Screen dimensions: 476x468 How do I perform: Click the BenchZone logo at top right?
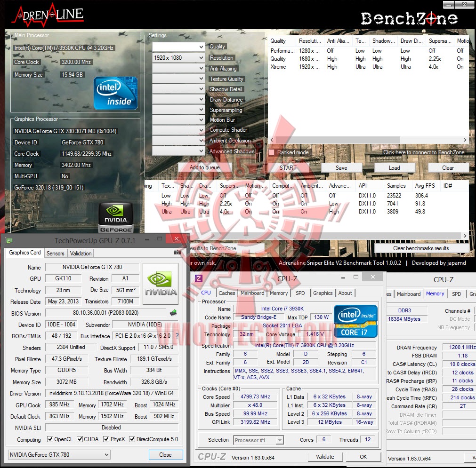pos(409,18)
